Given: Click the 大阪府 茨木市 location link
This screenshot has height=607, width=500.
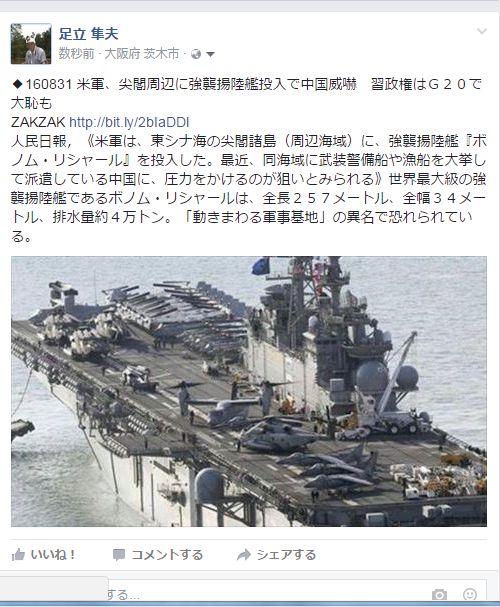Looking at the screenshot, I should (x=142, y=54).
